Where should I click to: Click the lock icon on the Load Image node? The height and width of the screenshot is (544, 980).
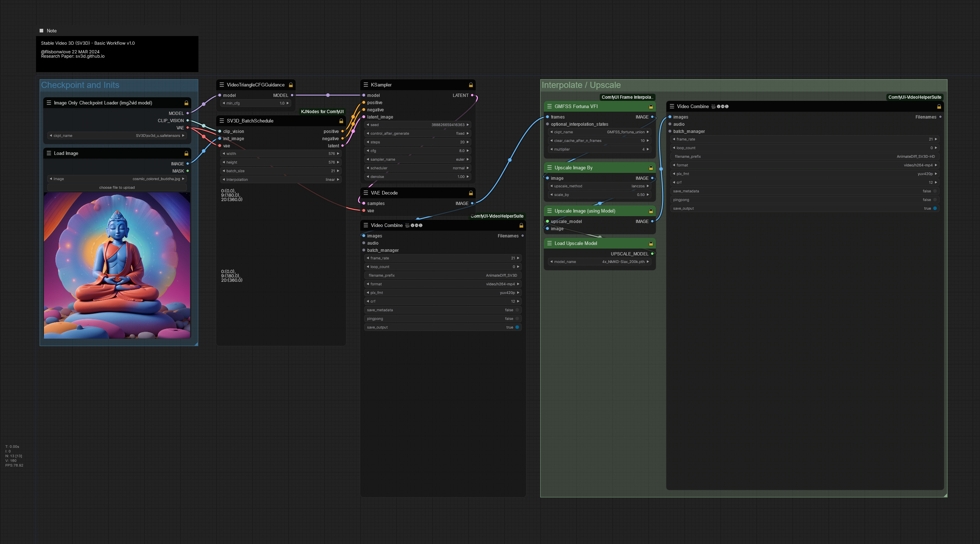point(186,153)
